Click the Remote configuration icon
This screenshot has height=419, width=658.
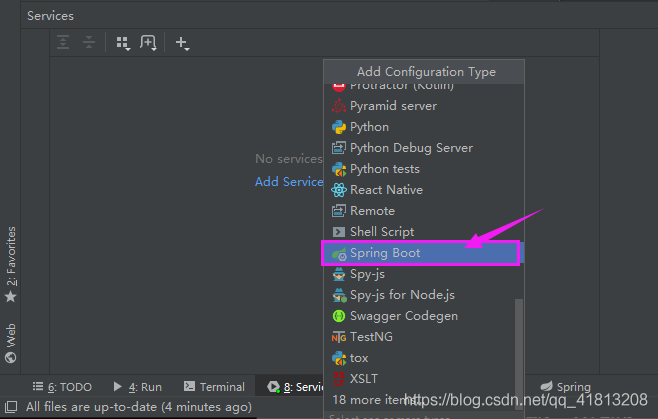(x=338, y=211)
